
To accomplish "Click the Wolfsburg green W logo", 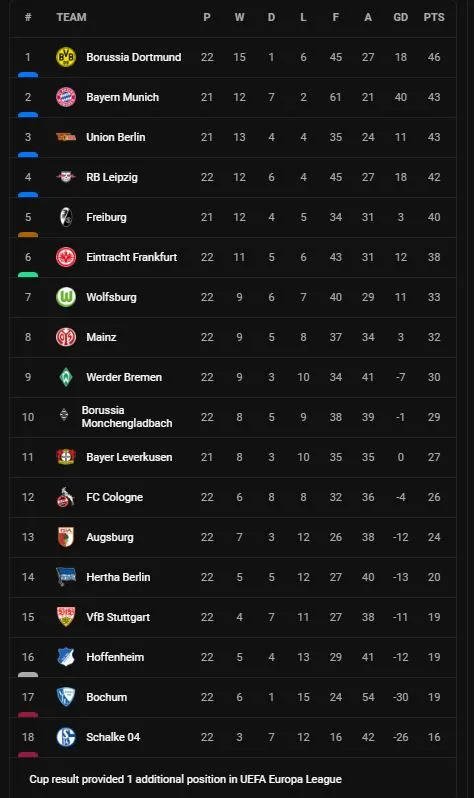I will 66,297.
